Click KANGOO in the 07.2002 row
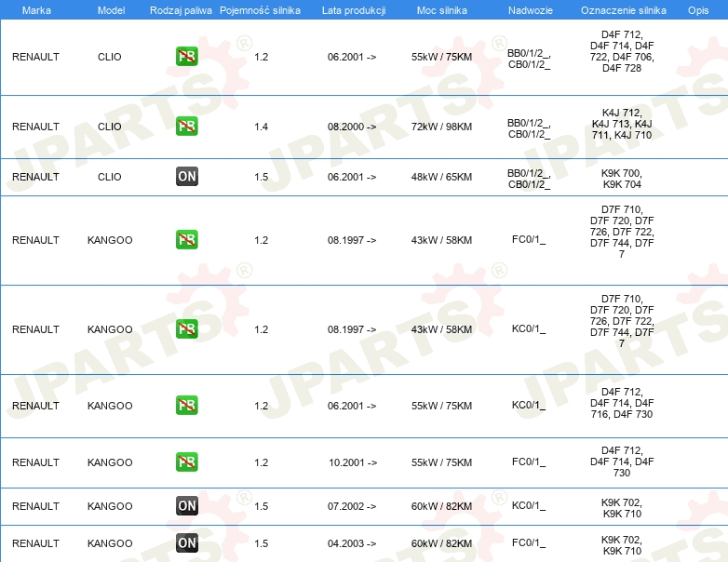The image size is (728, 562). click(x=110, y=506)
